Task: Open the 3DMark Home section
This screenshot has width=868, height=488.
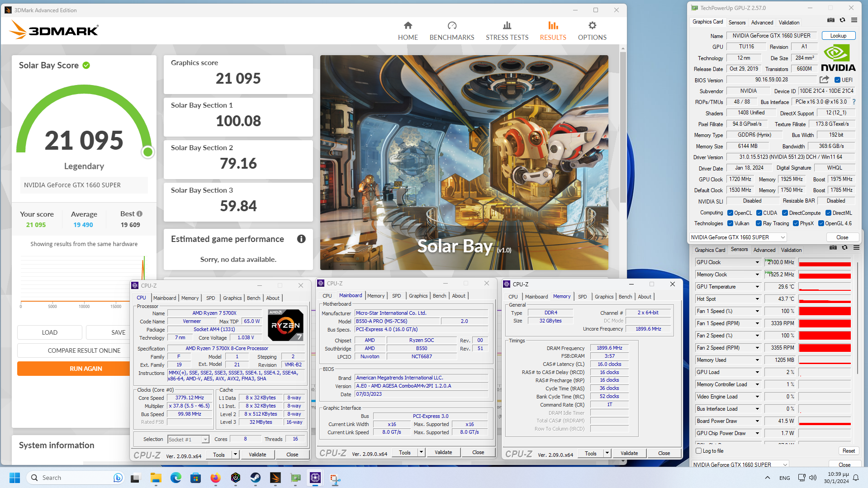Action: point(408,31)
